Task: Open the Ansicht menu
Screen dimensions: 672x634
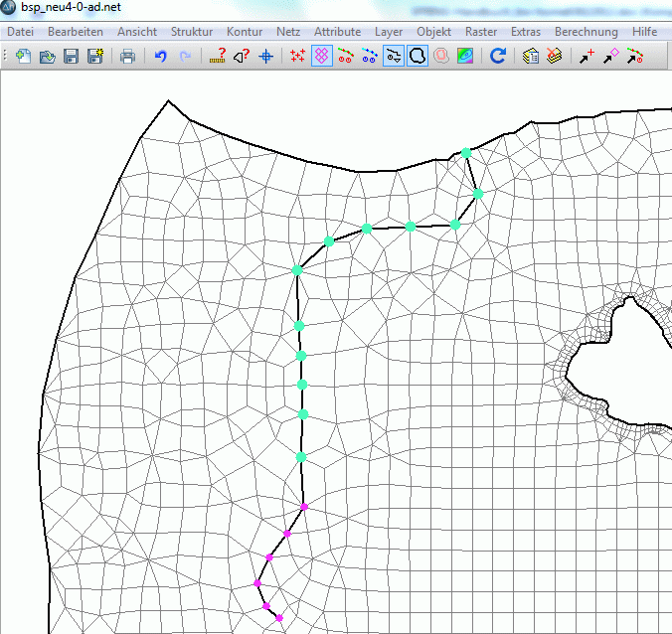Action: 137,32
